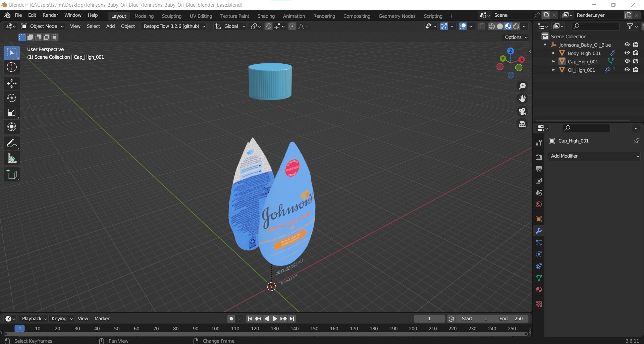The image size is (644, 344).
Task: Jump to the end frame
Action: [x=292, y=319]
